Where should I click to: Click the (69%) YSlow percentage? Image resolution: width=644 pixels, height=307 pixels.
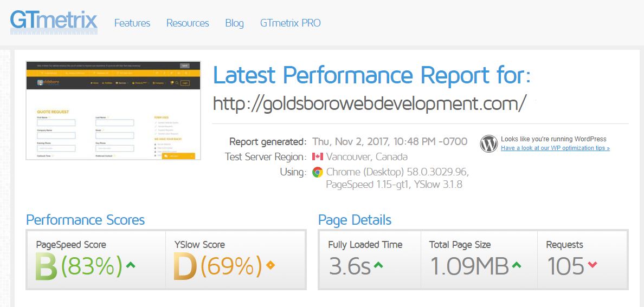231,266
